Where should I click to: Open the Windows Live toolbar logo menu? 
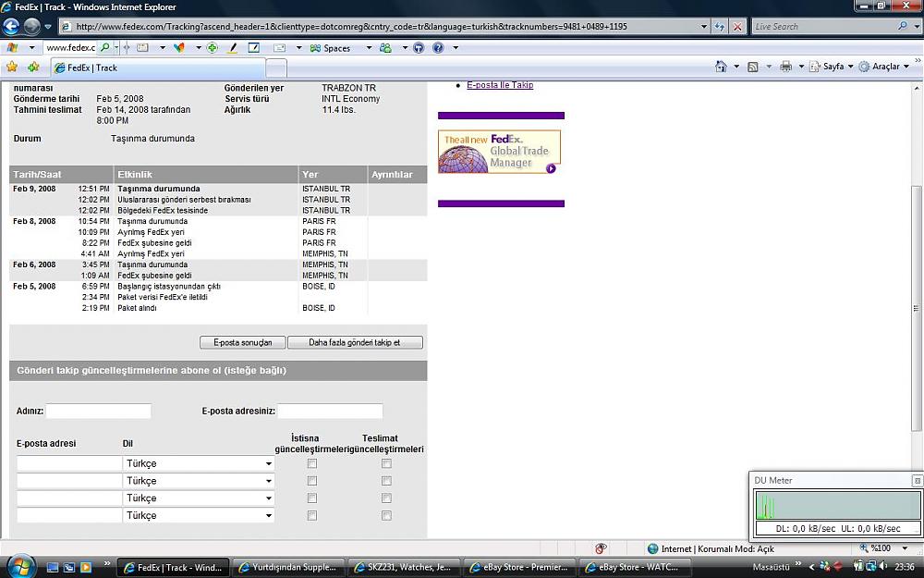(12, 48)
